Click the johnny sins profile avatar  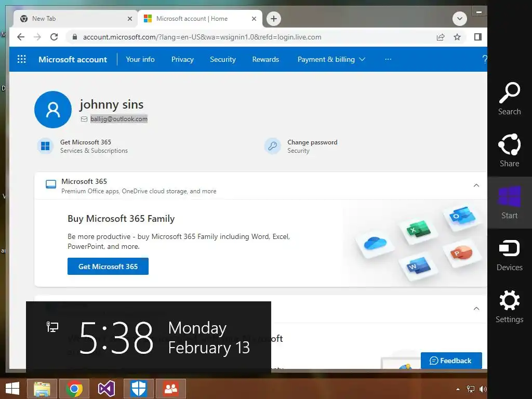(x=53, y=109)
